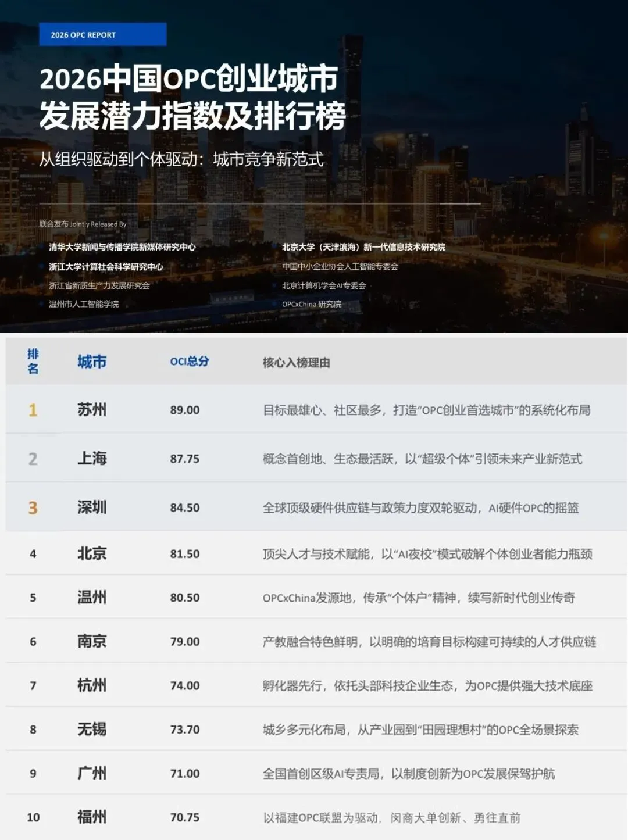Click reason starting '孵化器先行'

(x=427, y=686)
